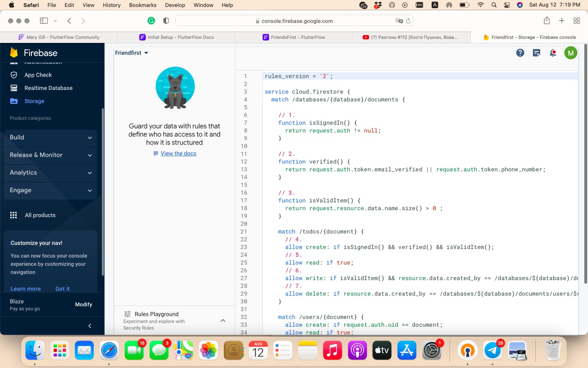Open Firebase help question mark icon
588x368 pixels.
coord(520,53)
